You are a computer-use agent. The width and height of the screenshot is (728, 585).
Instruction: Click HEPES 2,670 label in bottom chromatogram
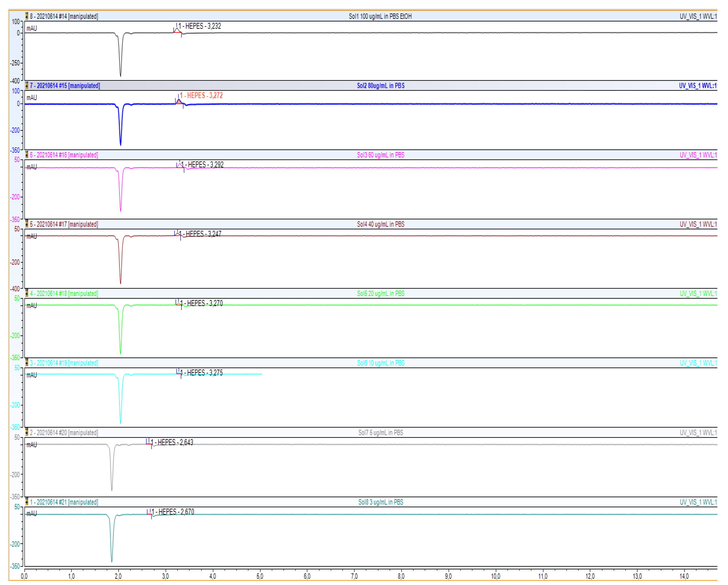[172, 512]
